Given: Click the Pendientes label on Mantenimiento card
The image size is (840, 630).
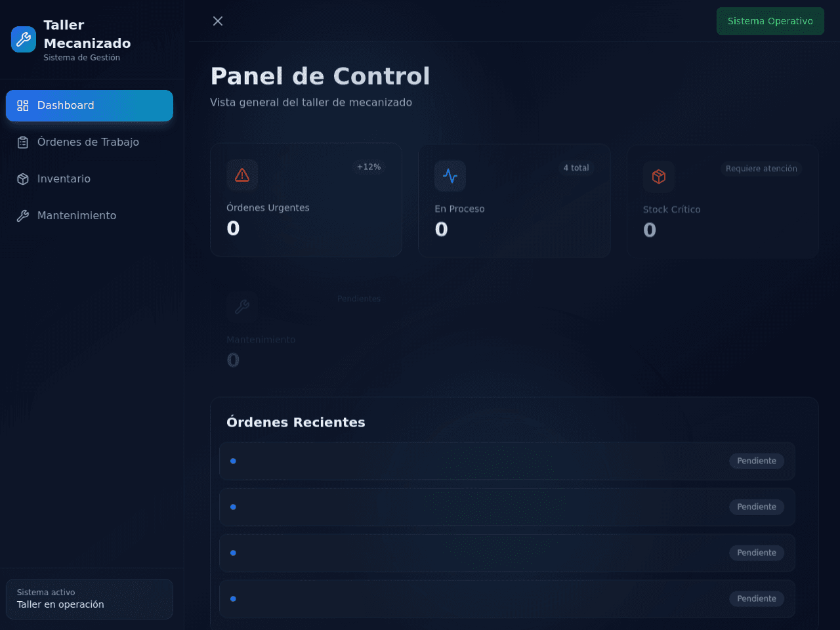Looking at the screenshot, I should [359, 299].
